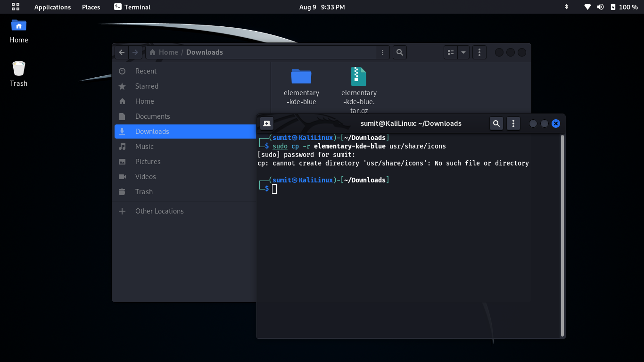Click the volume icon in top bar

tap(600, 7)
